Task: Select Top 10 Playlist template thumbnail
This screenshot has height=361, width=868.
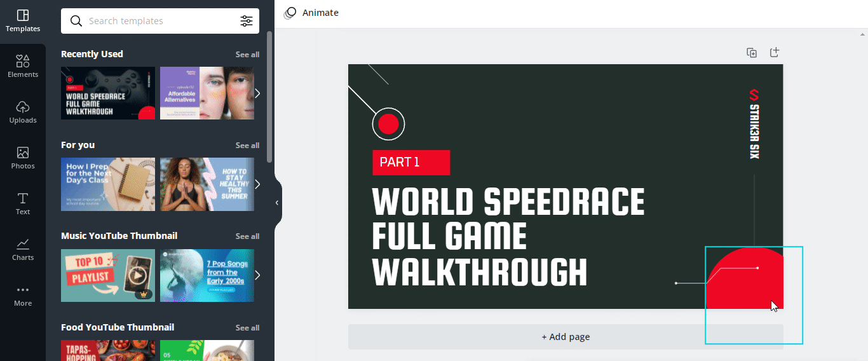Action: click(108, 275)
